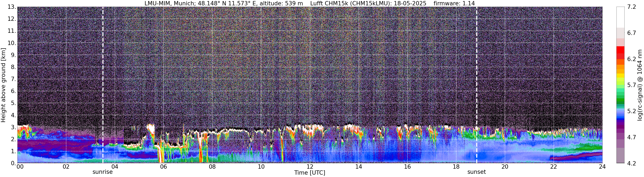
Task: Click the colorbar tick label '5.2'
Action: 632,111
